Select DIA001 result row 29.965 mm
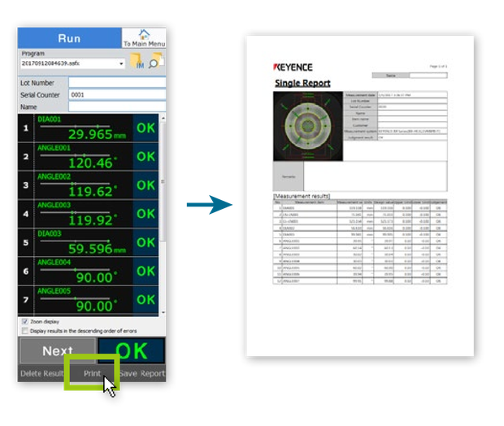The image size is (504, 426). point(88,128)
